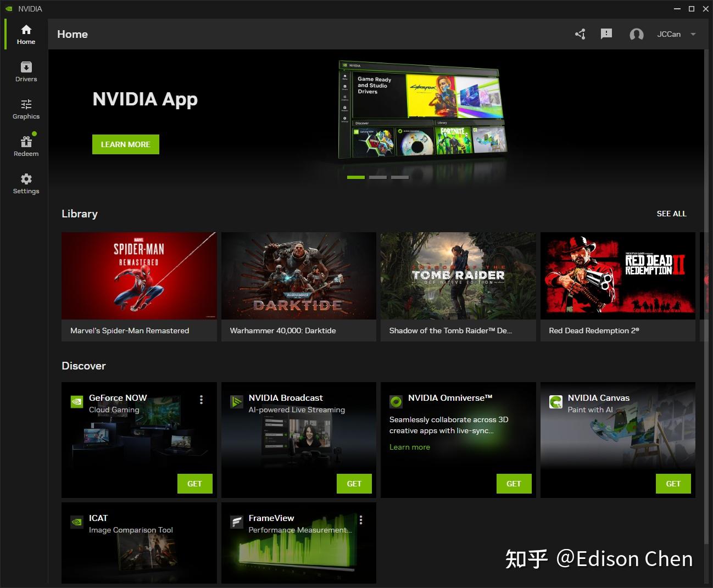Open Marvel's Spider-Man Remastered from Library

tap(138, 276)
